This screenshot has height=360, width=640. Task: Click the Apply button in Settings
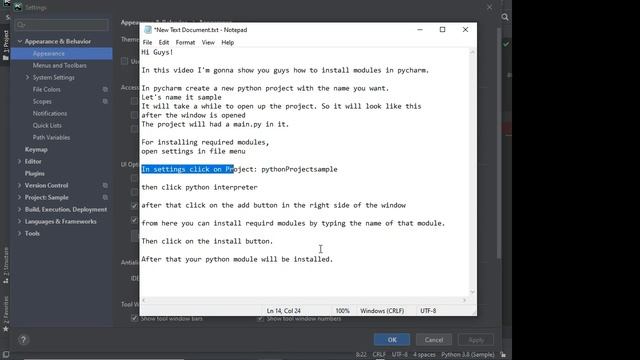tap(476, 340)
